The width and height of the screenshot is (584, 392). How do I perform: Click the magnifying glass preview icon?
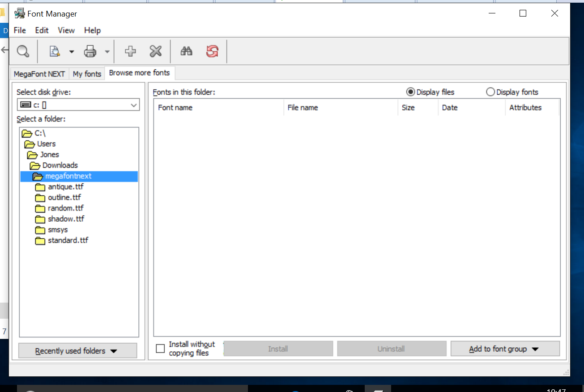[23, 51]
